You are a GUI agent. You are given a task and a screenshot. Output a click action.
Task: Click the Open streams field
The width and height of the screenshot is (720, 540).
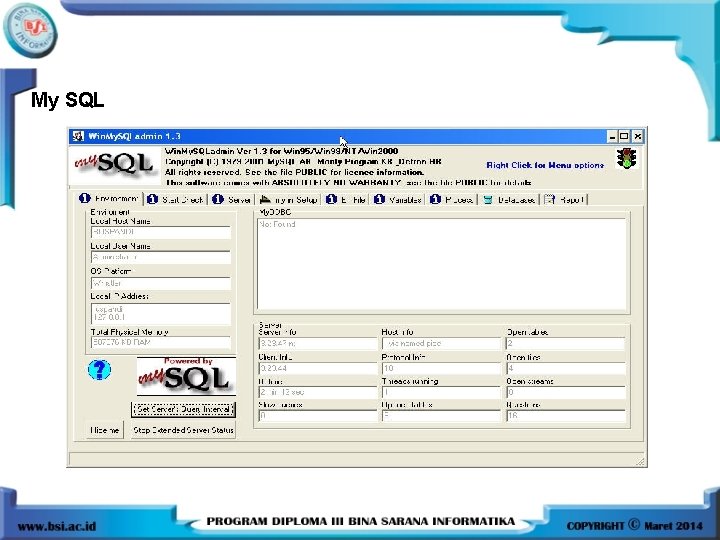566,393
